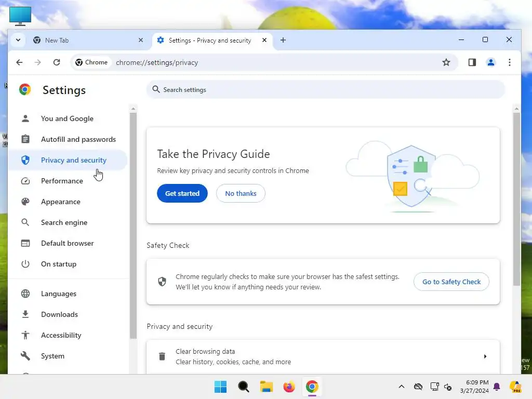The image size is (532, 399).
Task: Open a new tab with plus button
Action: pyautogui.click(x=283, y=40)
